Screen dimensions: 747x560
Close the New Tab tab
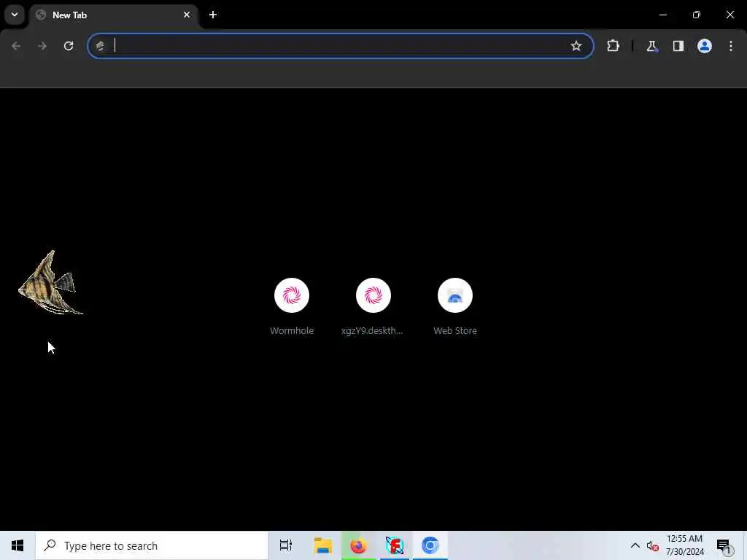pyautogui.click(x=187, y=15)
